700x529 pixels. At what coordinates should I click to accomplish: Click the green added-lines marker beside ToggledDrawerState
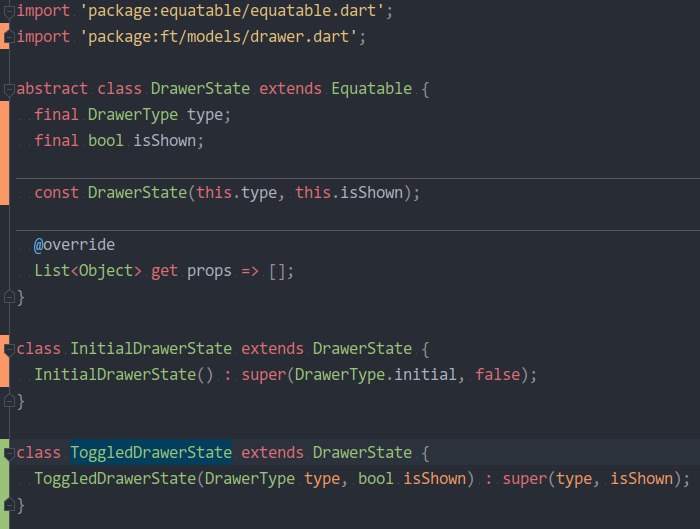[4, 484]
